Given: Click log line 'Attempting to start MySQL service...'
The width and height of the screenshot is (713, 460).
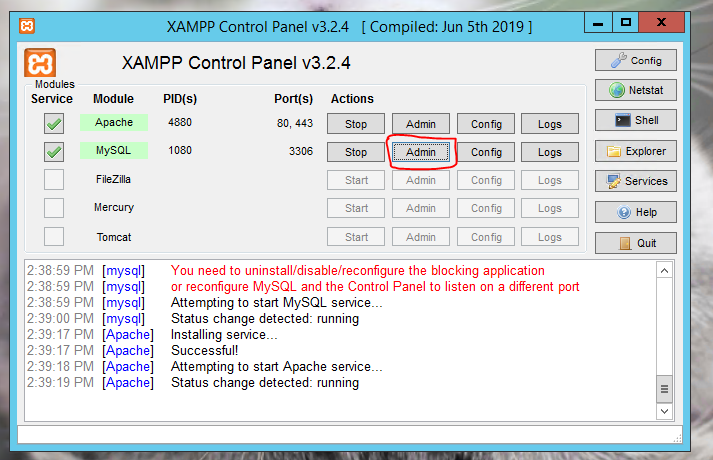Looking at the screenshot, I should pos(276,302).
